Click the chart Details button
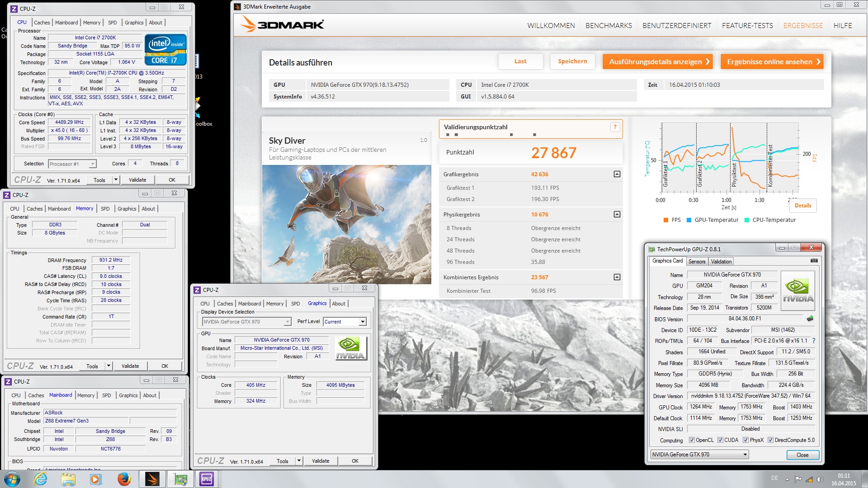 coord(803,206)
